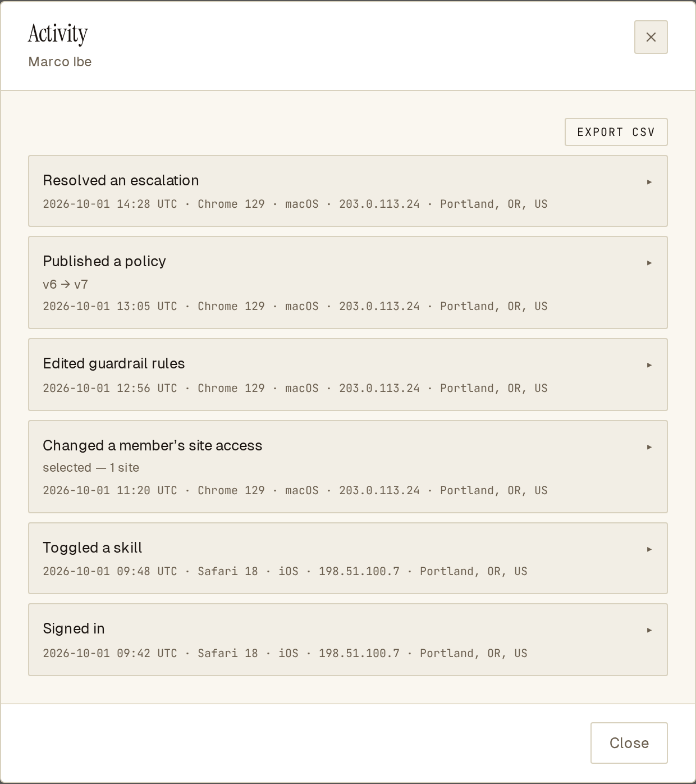
Task: Select the Signed in title
Action: (x=74, y=628)
